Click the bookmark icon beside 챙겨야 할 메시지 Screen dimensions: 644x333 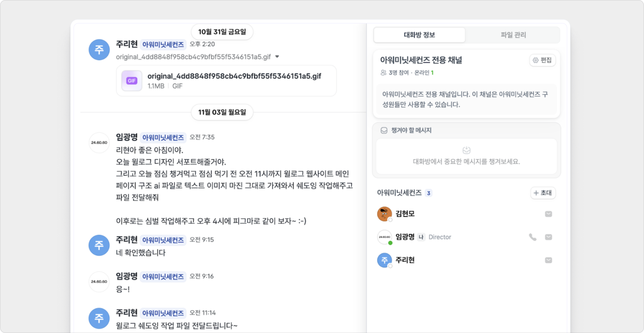383,131
